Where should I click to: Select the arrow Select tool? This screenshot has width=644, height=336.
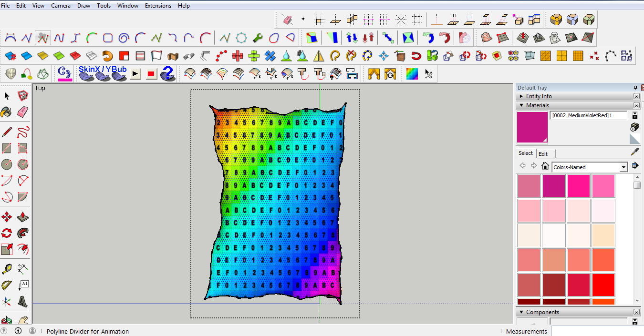click(x=7, y=96)
